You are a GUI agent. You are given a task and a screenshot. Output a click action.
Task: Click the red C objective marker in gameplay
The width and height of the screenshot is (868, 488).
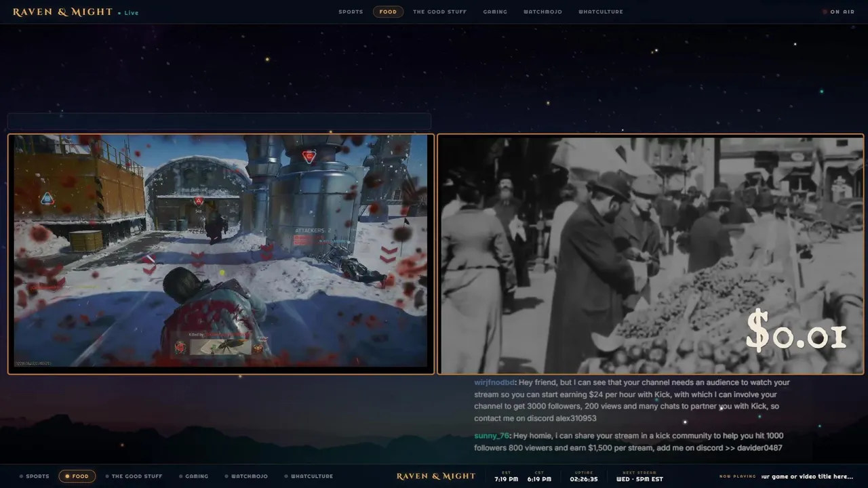309,156
